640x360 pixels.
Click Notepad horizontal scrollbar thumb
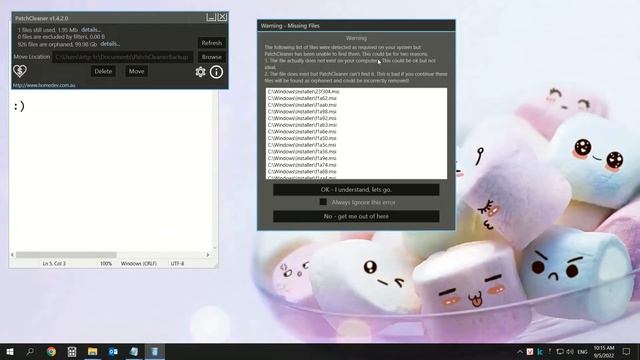(x=66, y=255)
